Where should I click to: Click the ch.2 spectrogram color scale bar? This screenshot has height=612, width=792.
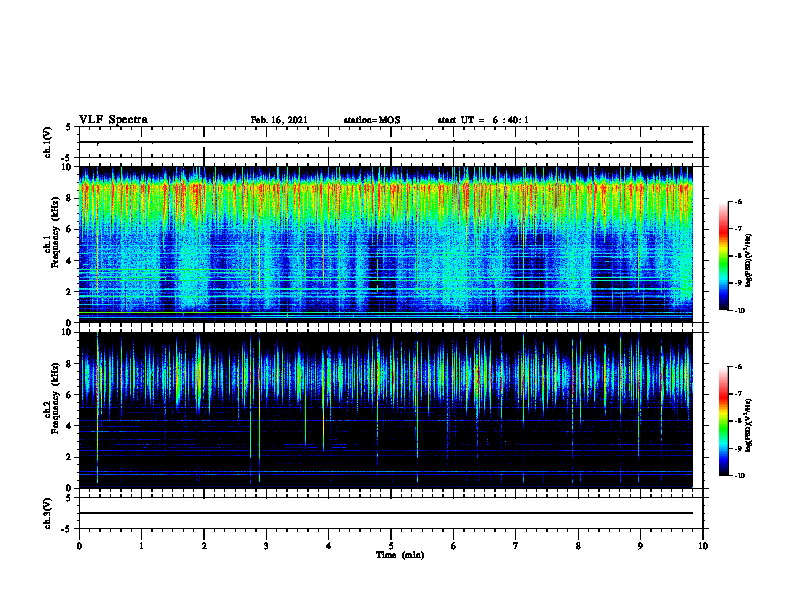click(723, 421)
